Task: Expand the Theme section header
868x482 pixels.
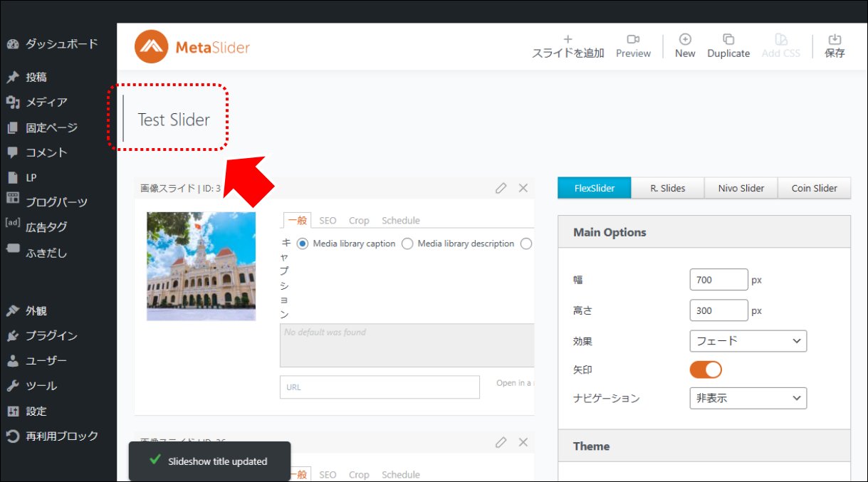Action: click(x=704, y=446)
